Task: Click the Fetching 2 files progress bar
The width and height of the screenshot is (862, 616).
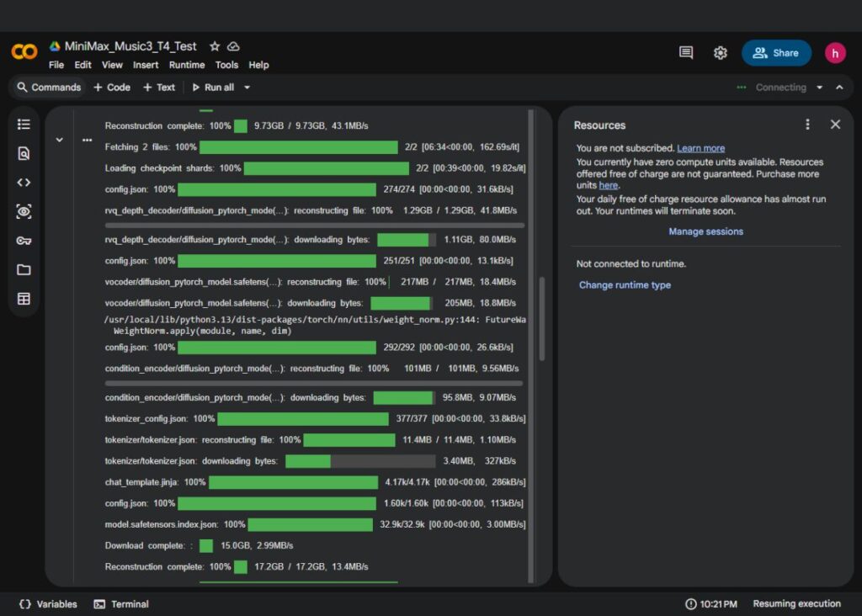Action: pyautogui.click(x=299, y=147)
